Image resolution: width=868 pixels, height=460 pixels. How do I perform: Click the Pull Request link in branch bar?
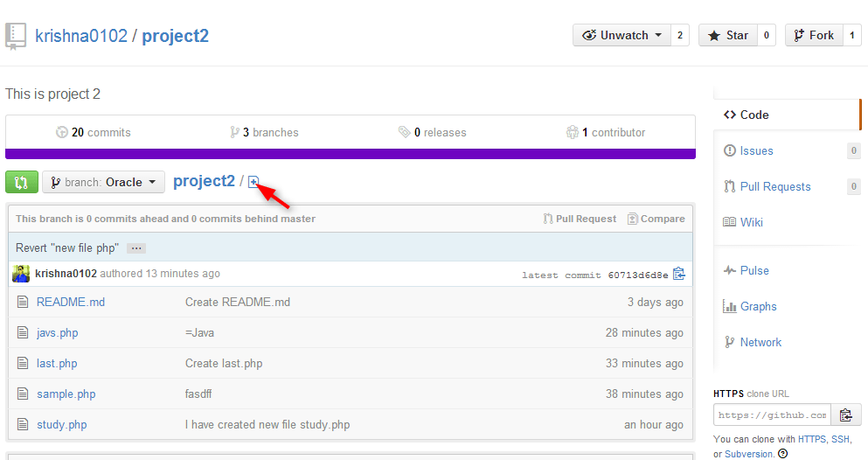point(580,219)
